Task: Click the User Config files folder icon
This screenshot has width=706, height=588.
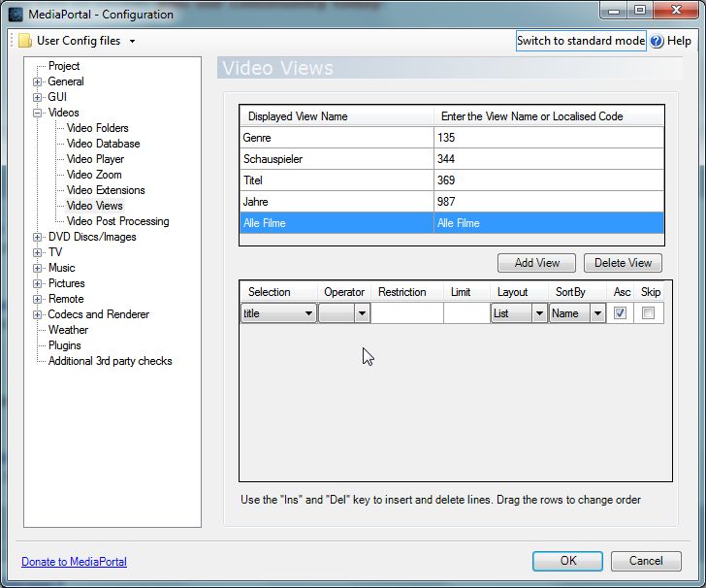Action: click(24, 41)
